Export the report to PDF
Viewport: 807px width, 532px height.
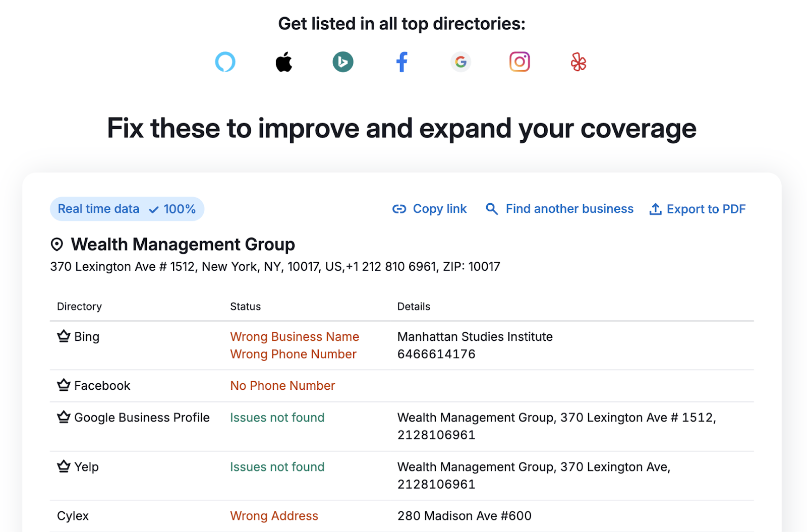[x=697, y=209]
